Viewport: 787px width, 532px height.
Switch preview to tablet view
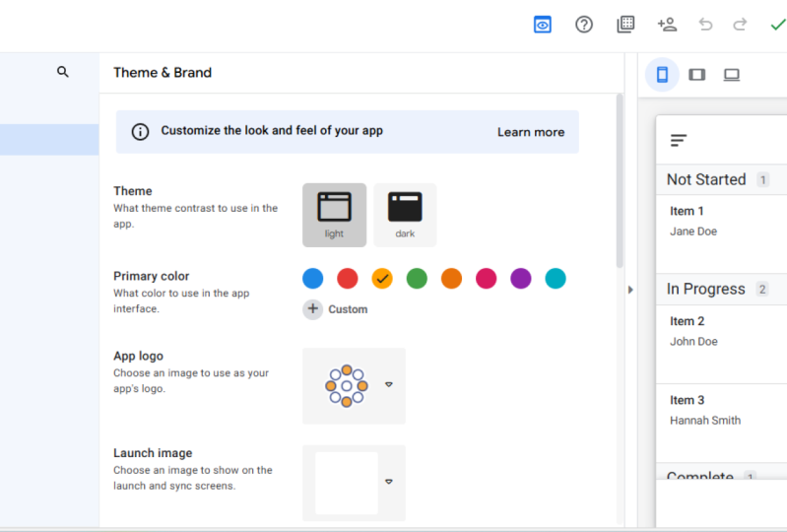point(696,75)
